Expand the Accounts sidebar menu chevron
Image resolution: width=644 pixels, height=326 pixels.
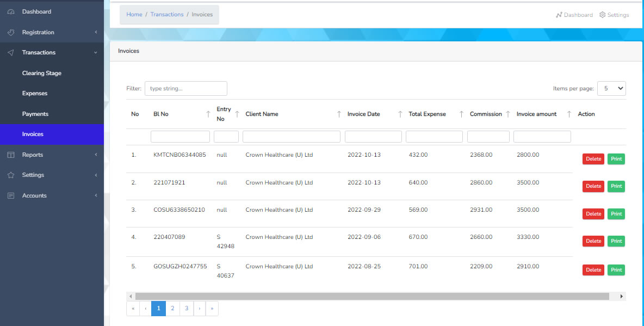pyautogui.click(x=96, y=195)
